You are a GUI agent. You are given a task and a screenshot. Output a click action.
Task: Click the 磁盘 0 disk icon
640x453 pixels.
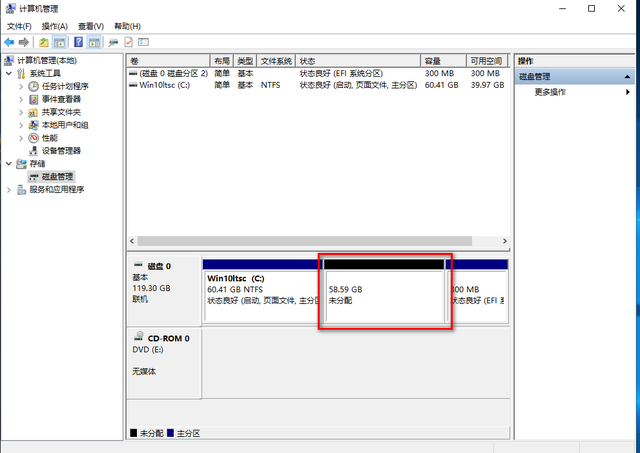138,265
